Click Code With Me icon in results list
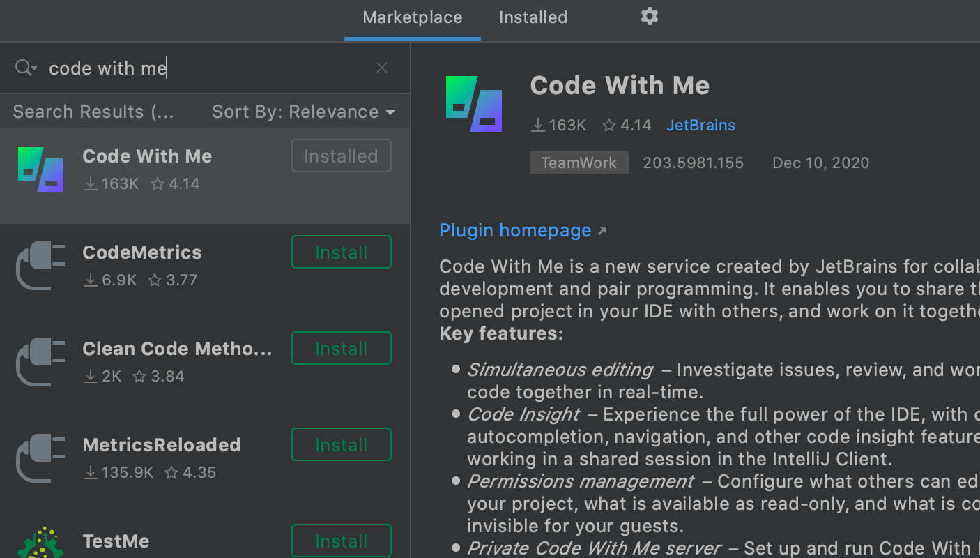 click(x=40, y=169)
